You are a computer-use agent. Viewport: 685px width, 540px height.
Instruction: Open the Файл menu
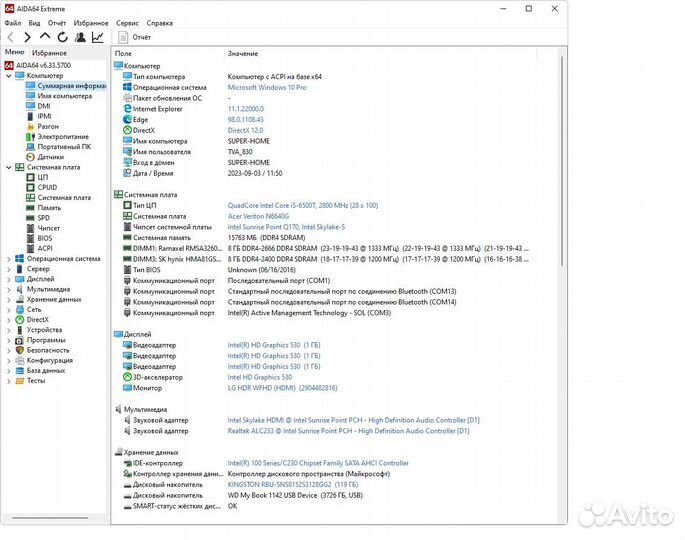point(13,23)
